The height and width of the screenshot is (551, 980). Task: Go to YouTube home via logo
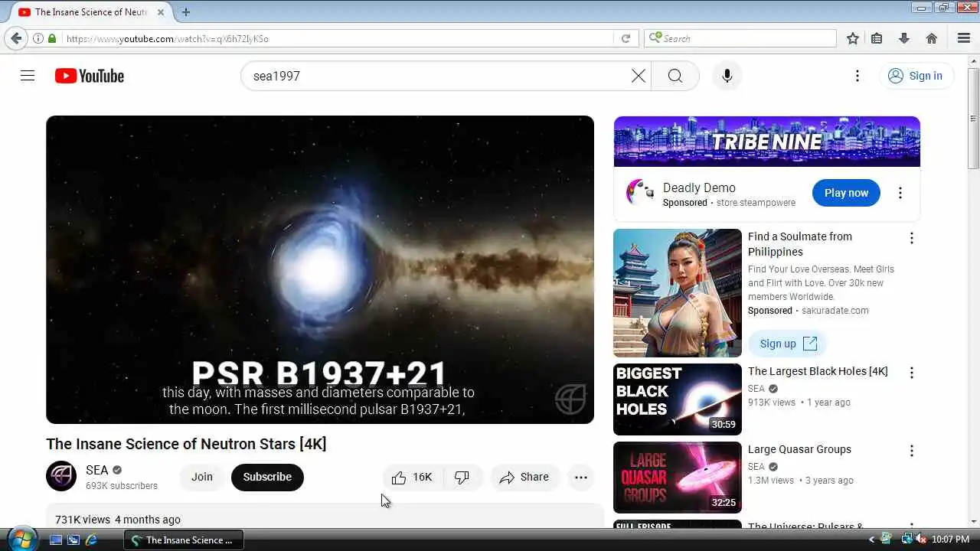click(90, 76)
